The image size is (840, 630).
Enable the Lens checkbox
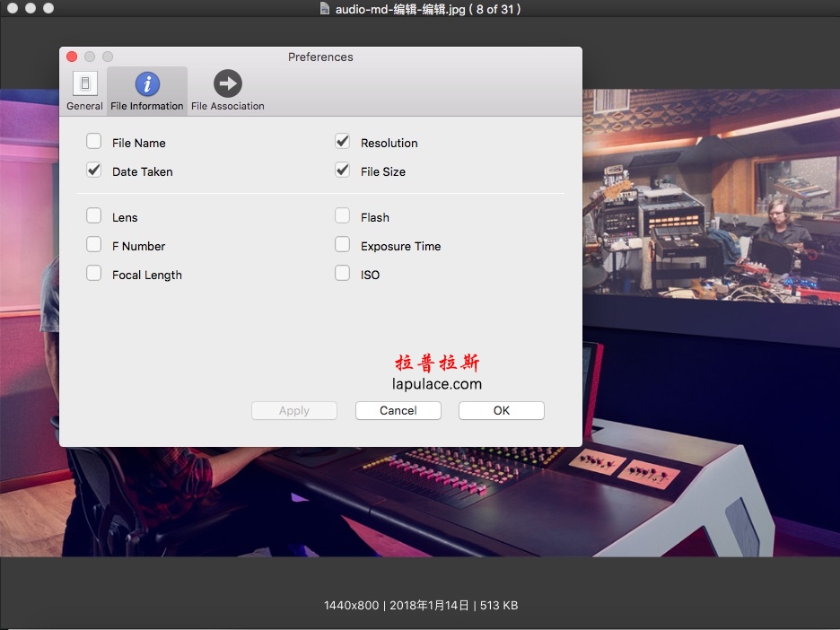pyautogui.click(x=93, y=216)
